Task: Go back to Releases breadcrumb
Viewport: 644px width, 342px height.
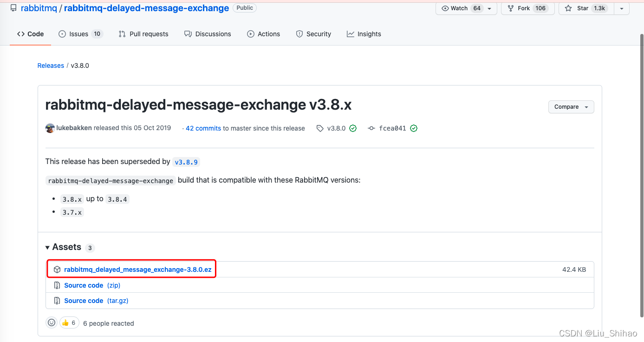Action: (x=51, y=66)
